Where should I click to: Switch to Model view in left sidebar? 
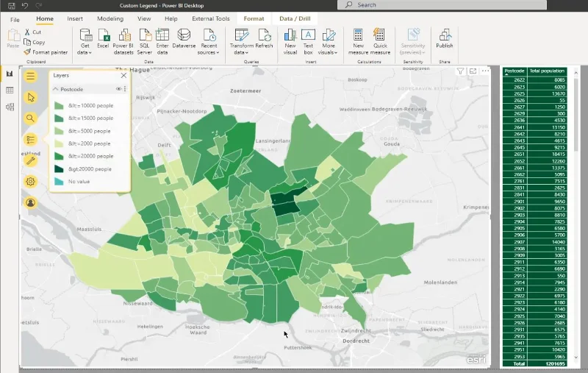(x=10, y=107)
